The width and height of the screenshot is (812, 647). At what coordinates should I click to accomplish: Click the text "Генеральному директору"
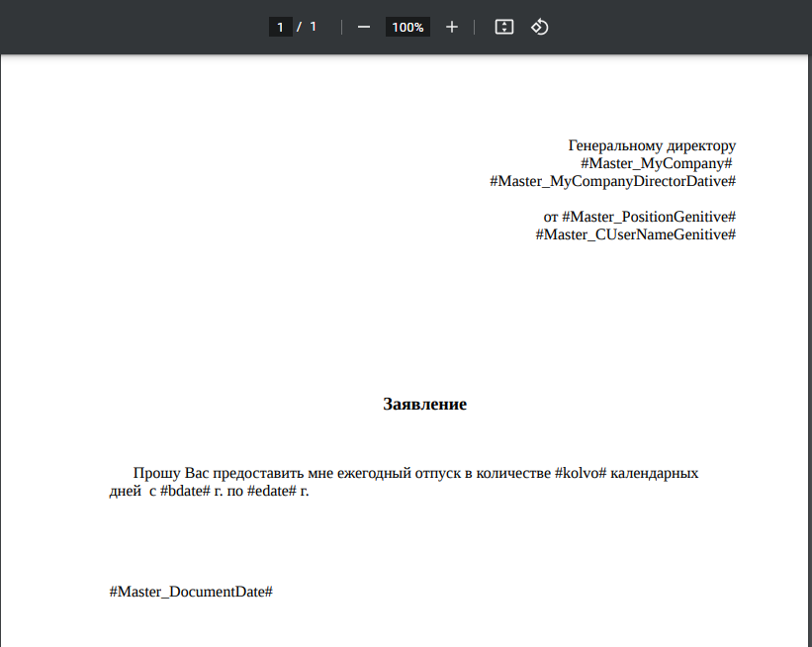pos(652,146)
